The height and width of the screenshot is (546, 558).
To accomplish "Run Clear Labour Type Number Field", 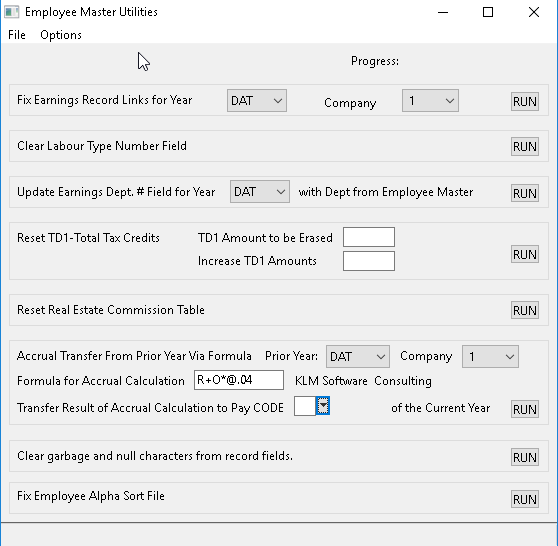I will click(525, 147).
